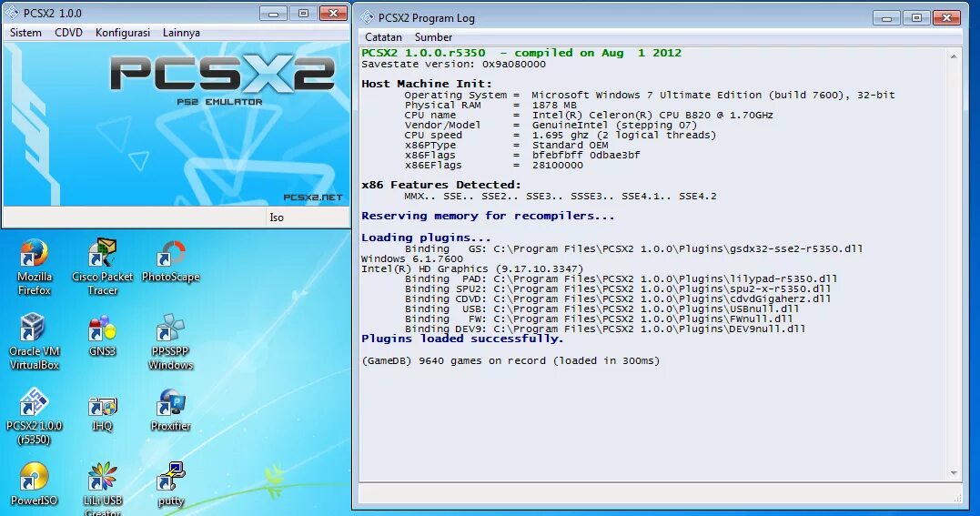The height and width of the screenshot is (516, 980).
Task: Minimize the PCSX2 Program Log window
Action: click(886, 18)
